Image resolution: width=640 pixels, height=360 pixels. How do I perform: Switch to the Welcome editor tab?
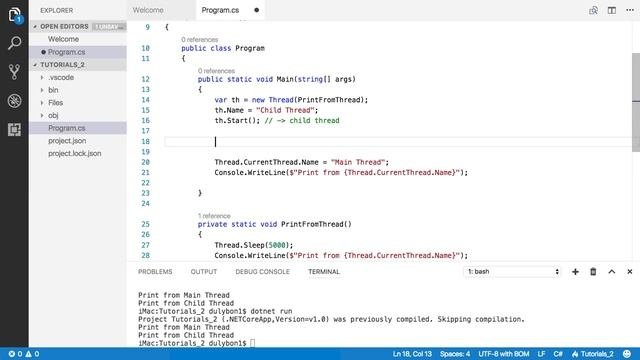point(148,10)
